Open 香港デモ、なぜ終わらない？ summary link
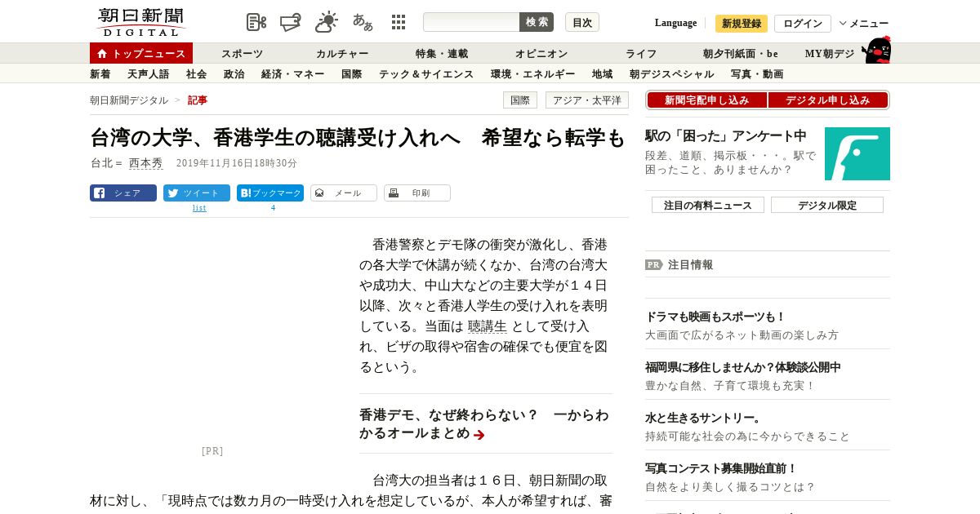980x514 pixels. [484, 423]
